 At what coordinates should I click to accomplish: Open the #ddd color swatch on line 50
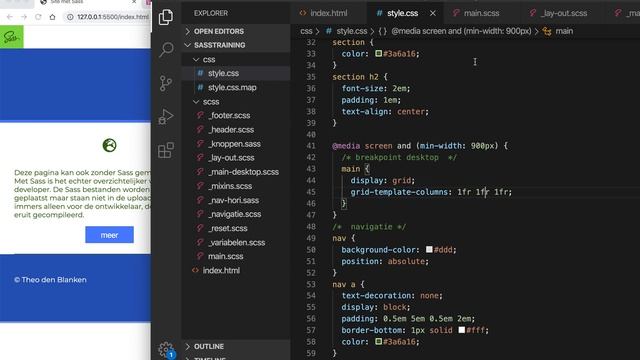click(x=429, y=249)
